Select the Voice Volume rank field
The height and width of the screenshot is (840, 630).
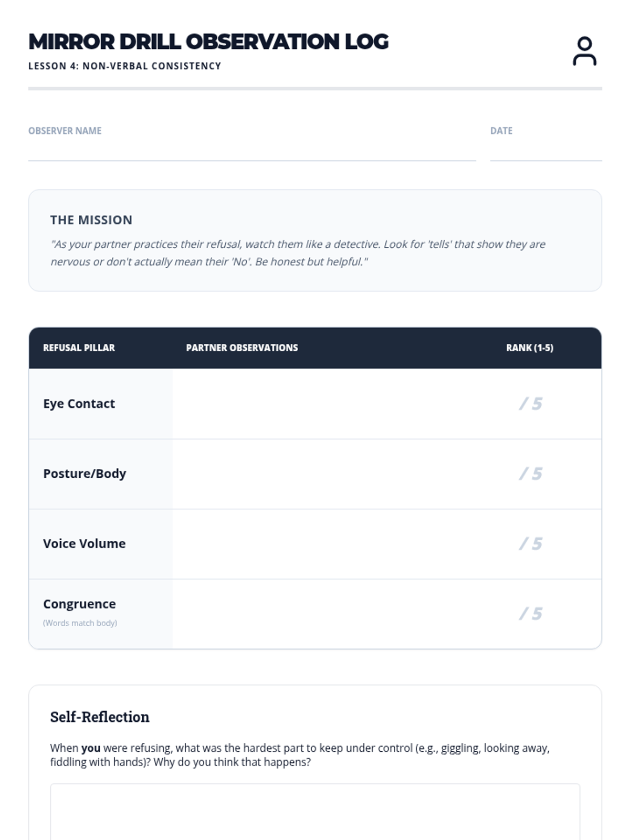pos(530,544)
